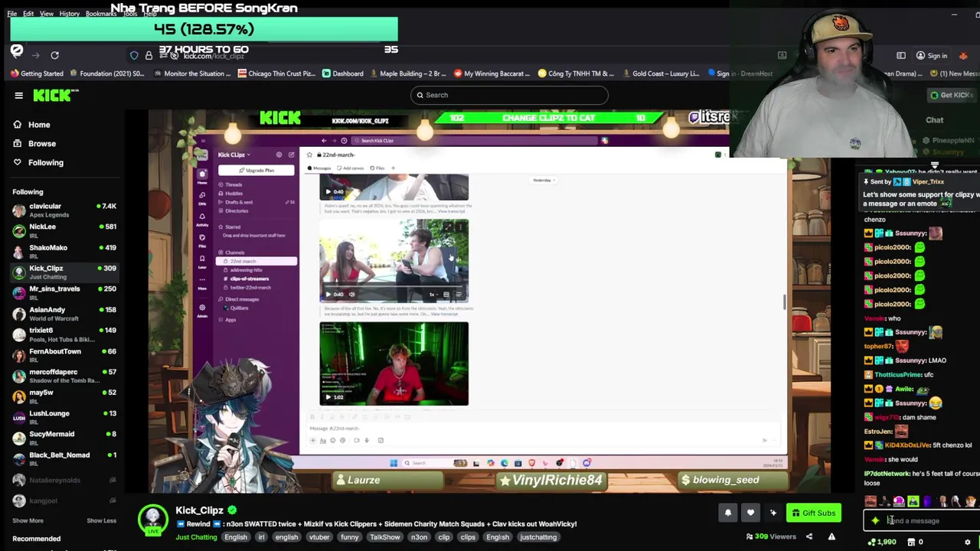This screenshot has width=980, height=551.
Task: Click Show More under the Following list
Action: (28, 520)
